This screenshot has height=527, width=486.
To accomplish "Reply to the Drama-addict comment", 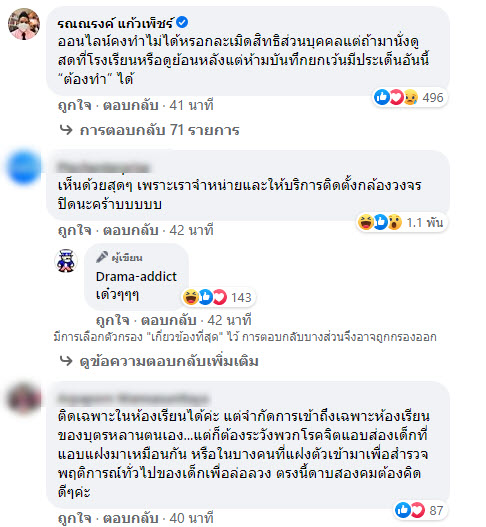I will 168,320.
